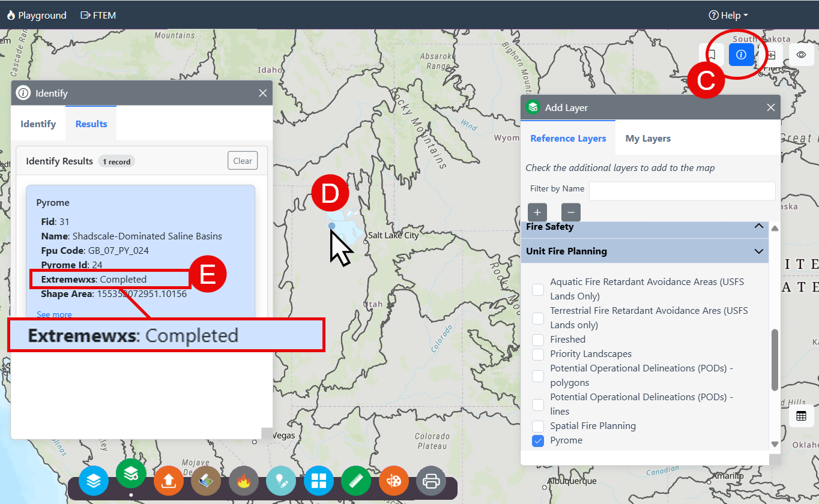Enable the Priority Landscapes layer checkbox
This screenshot has width=819, height=504.
538,354
